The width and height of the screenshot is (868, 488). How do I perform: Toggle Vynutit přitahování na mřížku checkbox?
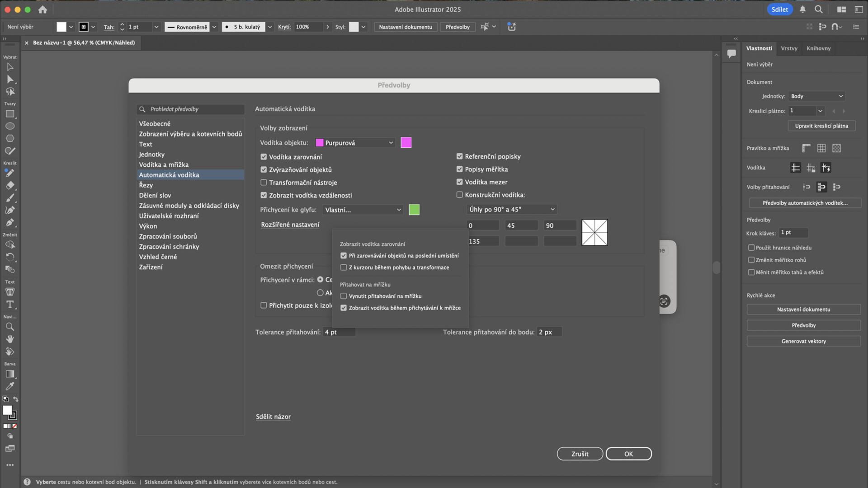click(x=344, y=296)
